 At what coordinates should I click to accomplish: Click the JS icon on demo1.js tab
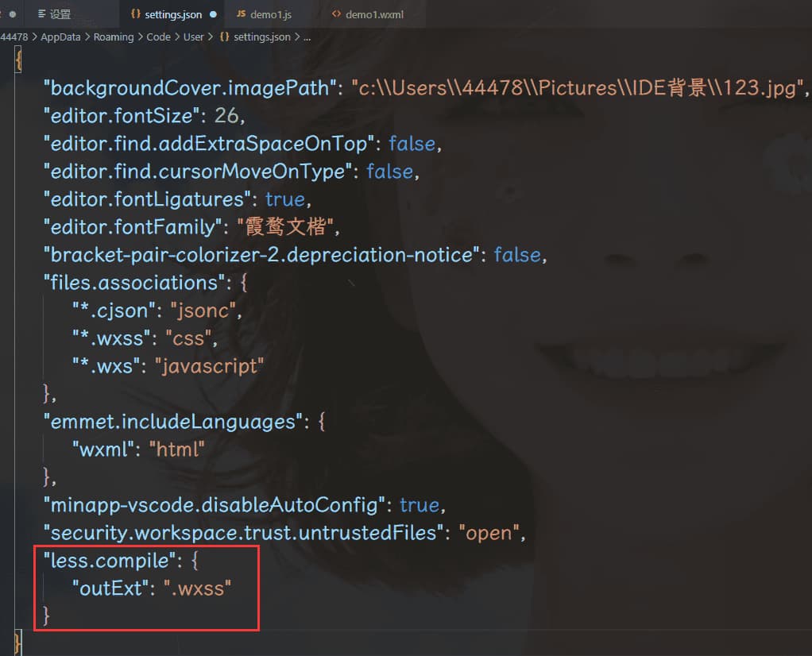[240, 14]
